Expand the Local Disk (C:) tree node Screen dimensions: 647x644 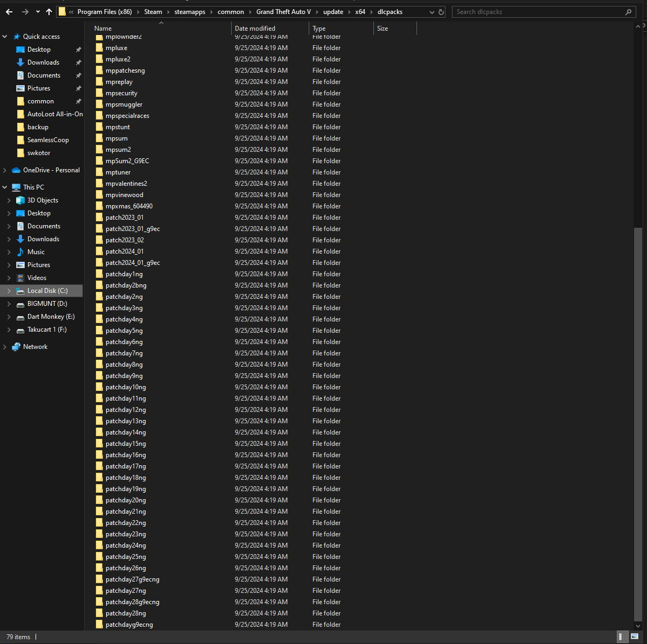pyautogui.click(x=9, y=291)
